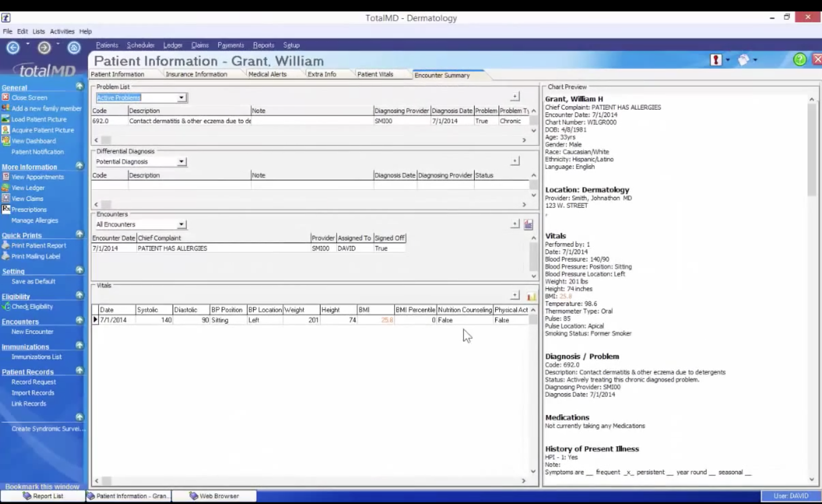Click Bookmark this window
The height and width of the screenshot is (504, 822).
[42, 486]
